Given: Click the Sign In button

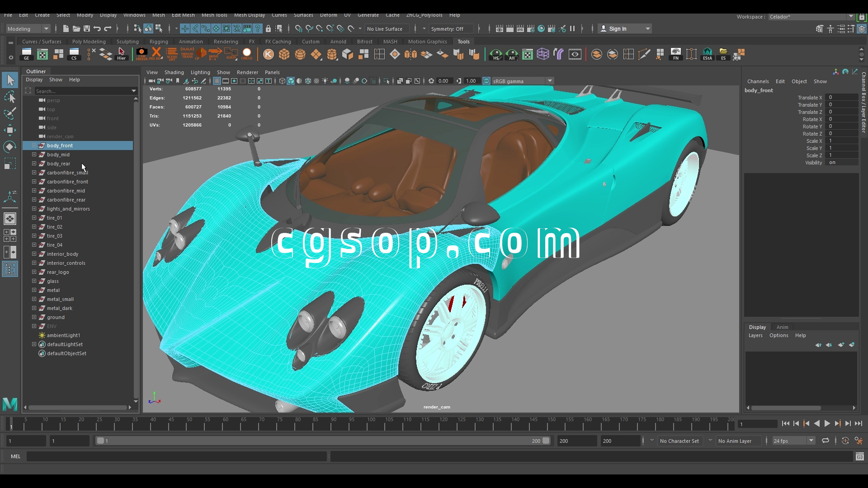Looking at the screenshot, I should (618, 28).
